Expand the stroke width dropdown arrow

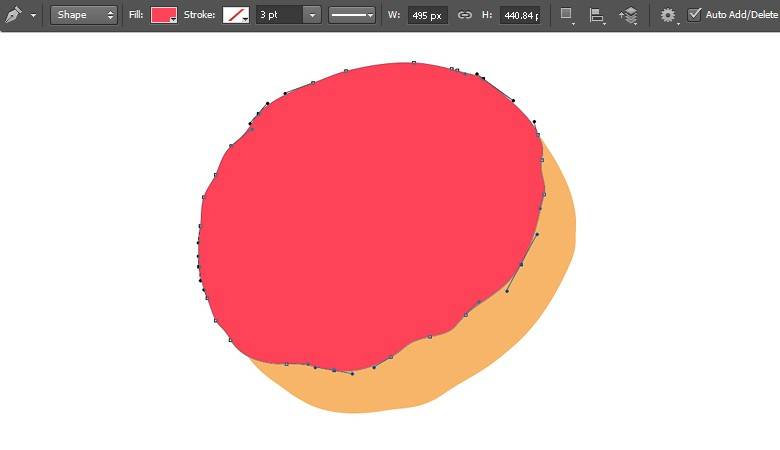point(312,15)
